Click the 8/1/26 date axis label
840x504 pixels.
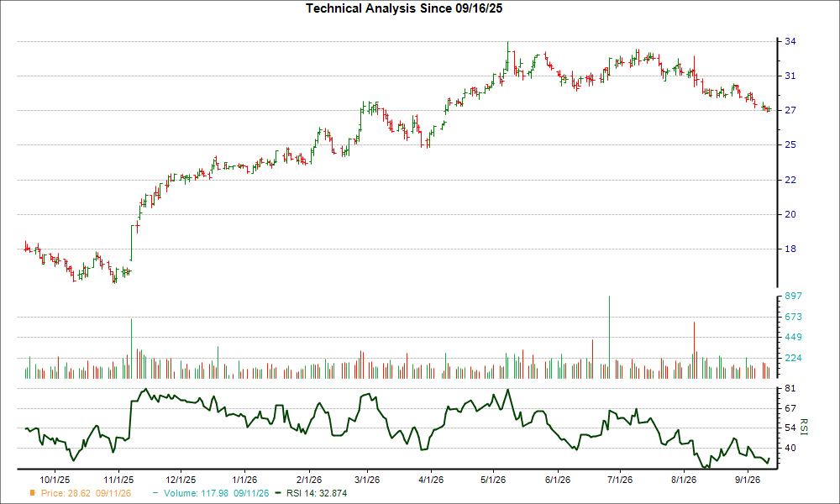(x=684, y=480)
